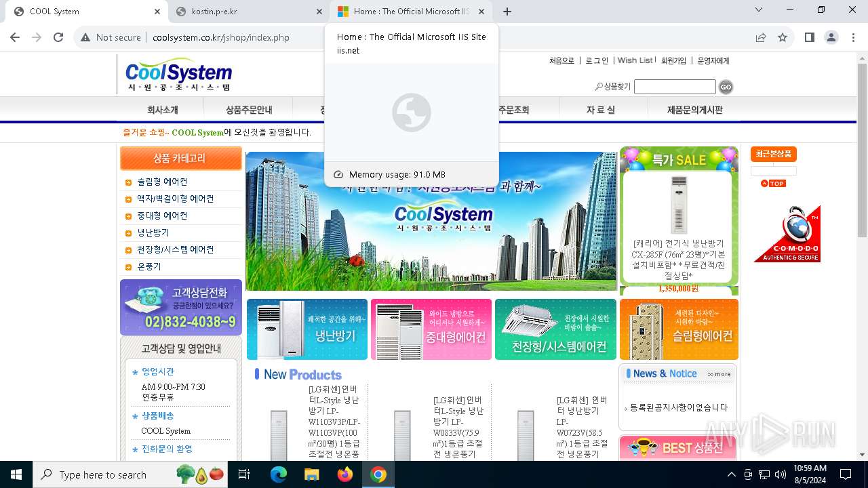The height and width of the screenshot is (488, 868).
Task: Open the Wish List link
Action: (635, 61)
